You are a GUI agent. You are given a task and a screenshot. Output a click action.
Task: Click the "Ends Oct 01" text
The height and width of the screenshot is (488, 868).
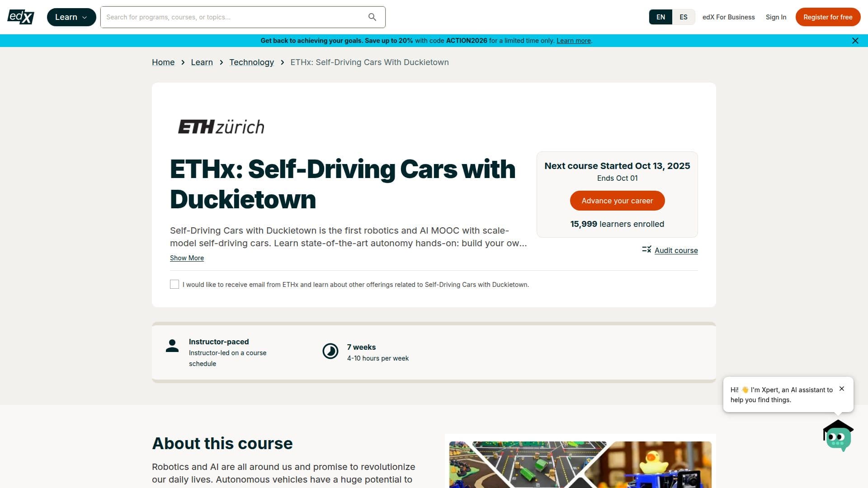tap(617, 178)
